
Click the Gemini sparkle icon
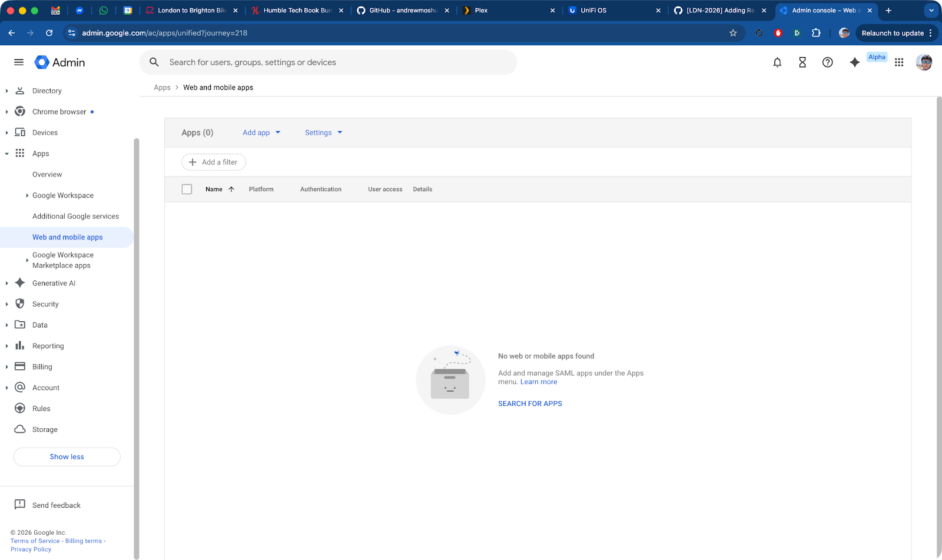coord(854,62)
